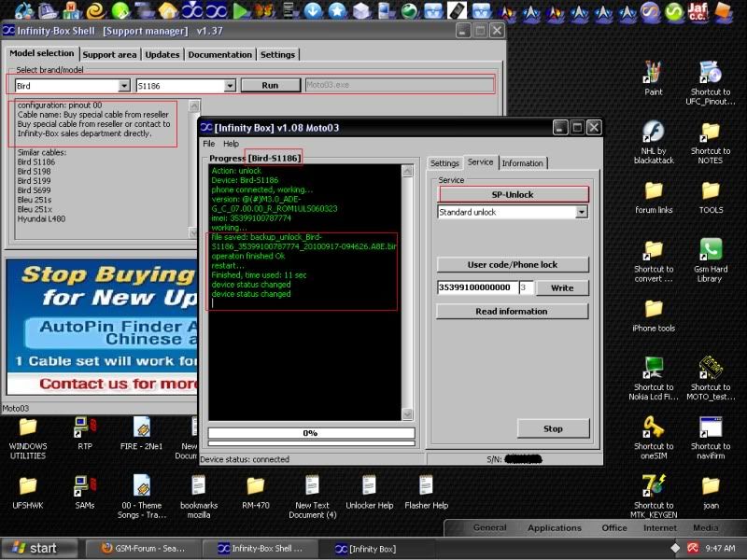Click the IMEI field 35399100000000
Viewport: 747px width, 560px height.
pyautogui.click(x=476, y=287)
